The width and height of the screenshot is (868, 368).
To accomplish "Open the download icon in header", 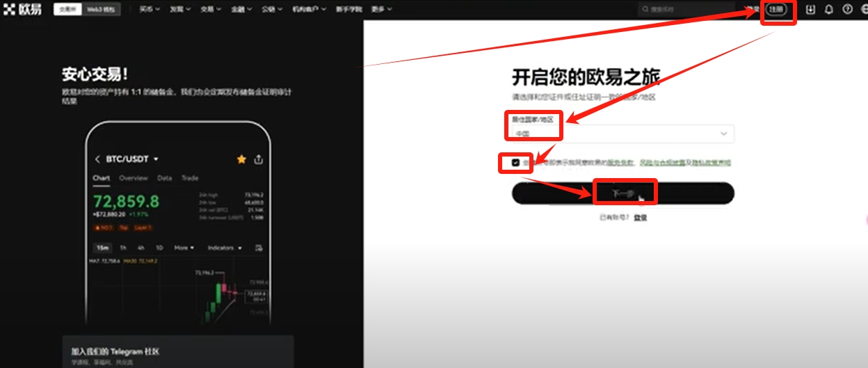I will (810, 10).
